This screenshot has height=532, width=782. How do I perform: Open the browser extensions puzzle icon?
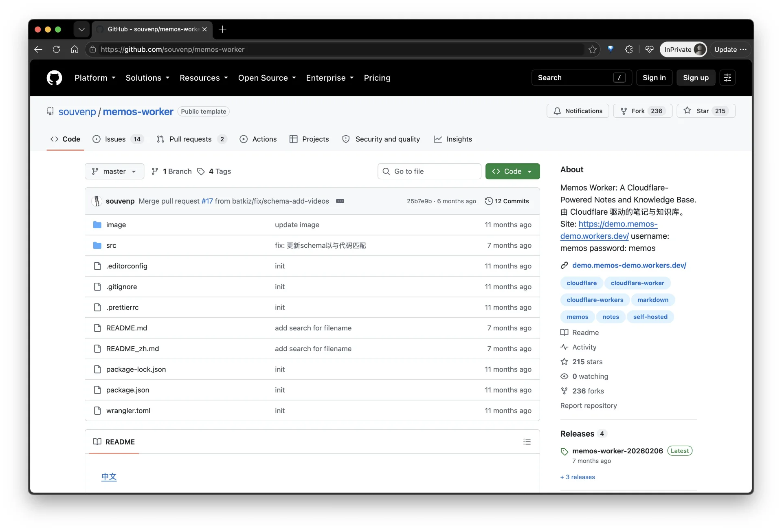(x=629, y=49)
